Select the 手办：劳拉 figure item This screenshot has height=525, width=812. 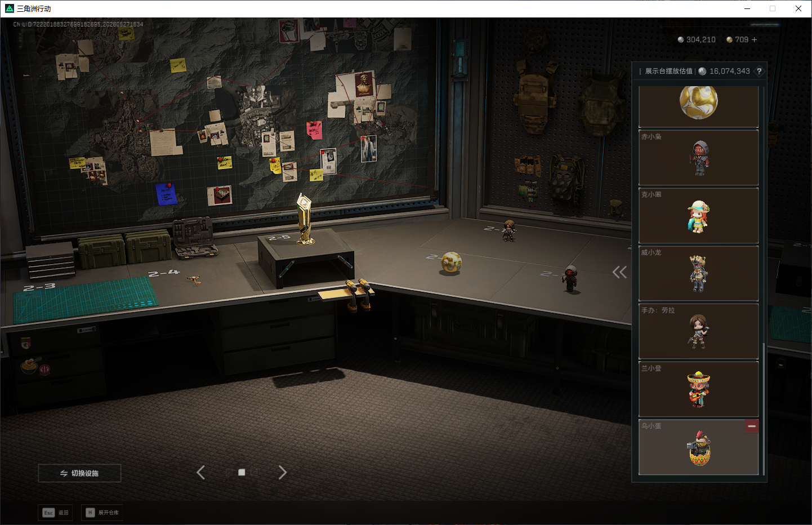click(x=698, y=332)
